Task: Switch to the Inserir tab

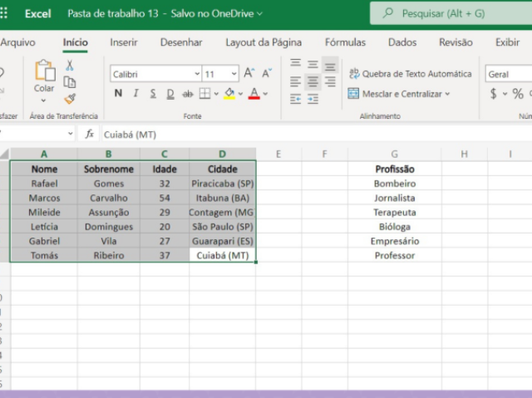Action: [x=124, y=42]
